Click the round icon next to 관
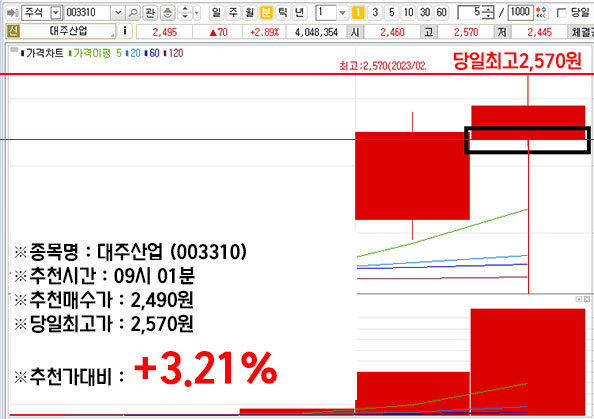This screenshot has width=594, height=419. (167, 13)
